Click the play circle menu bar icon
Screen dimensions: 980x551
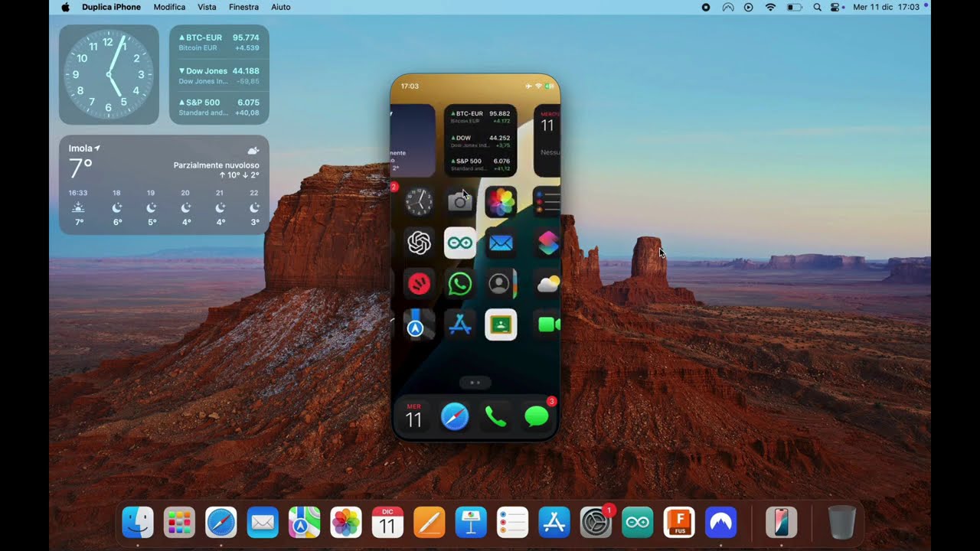click(x=749, y=7)
